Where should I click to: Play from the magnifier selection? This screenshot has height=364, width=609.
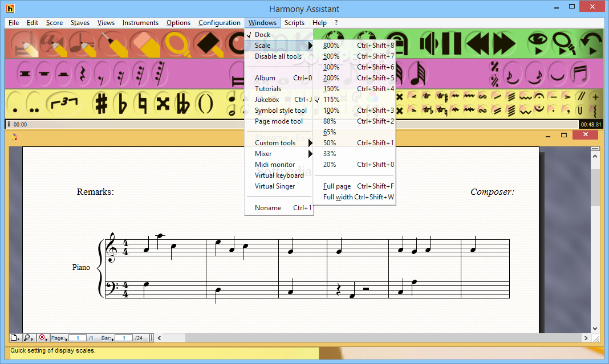pos(564,43)
